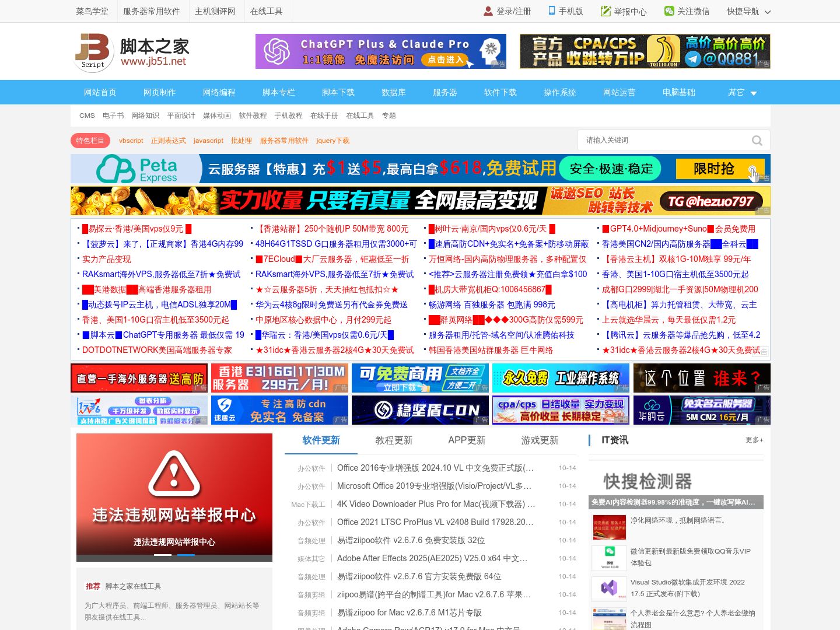The width and height of the screenshot is (840, 630).
Task: Click the javascript featured link
Action: click(x=208, y=141)
